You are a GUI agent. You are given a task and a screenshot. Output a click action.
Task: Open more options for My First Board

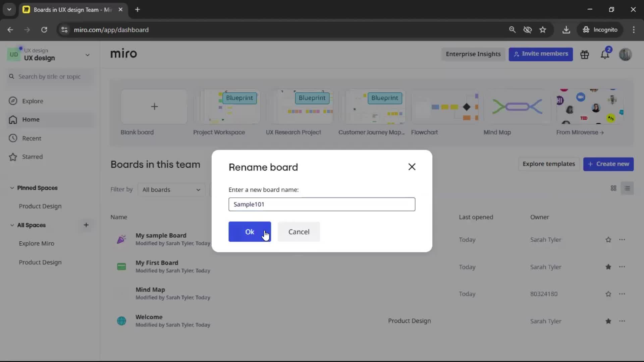(622, 267)
